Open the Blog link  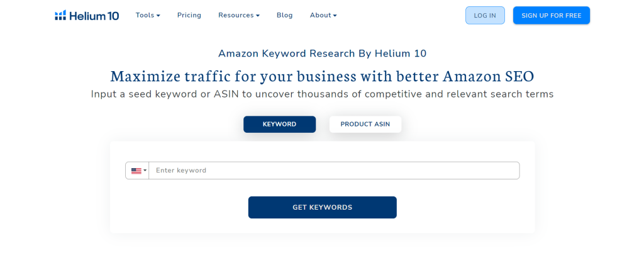pos(285,15)
